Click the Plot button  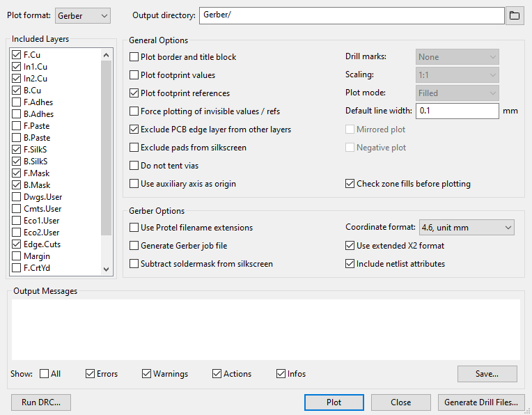pyautogui.click(x=334, y=402)
